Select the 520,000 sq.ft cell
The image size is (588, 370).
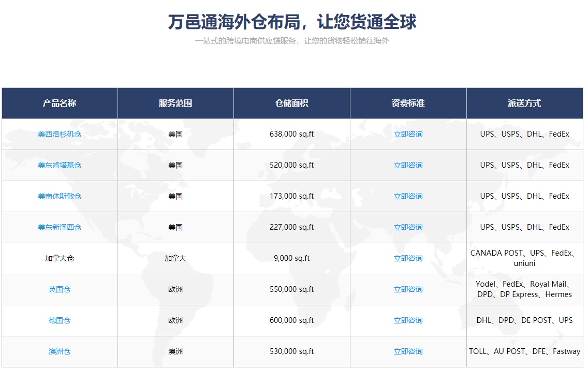coord(292,165)
